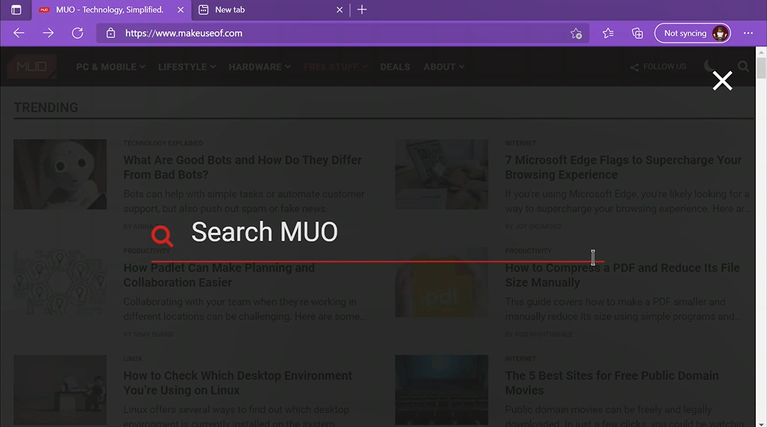The width and height of the screenshot is (767, 427).
Task: Click the MUO logo
Action: pyautogui.click(x=32, y=67)
